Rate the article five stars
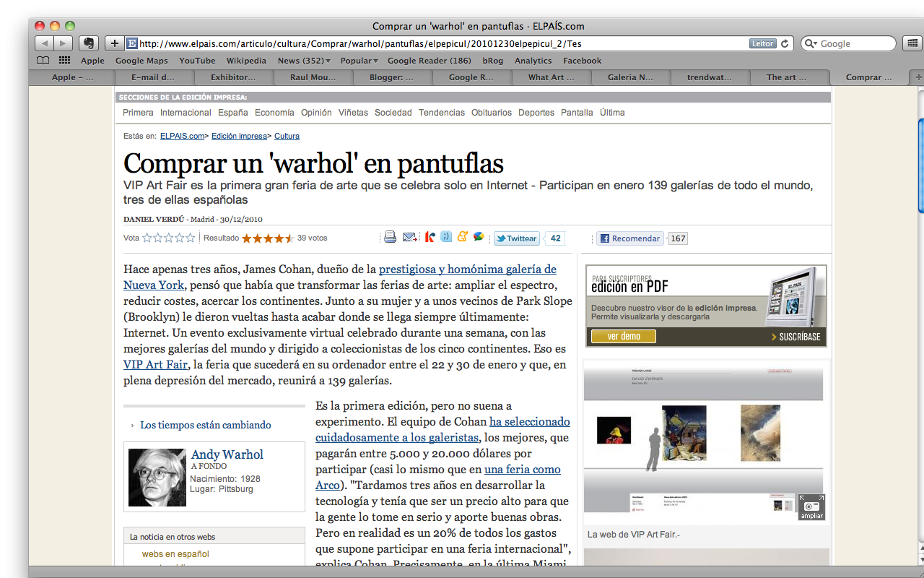 point(190,238)
